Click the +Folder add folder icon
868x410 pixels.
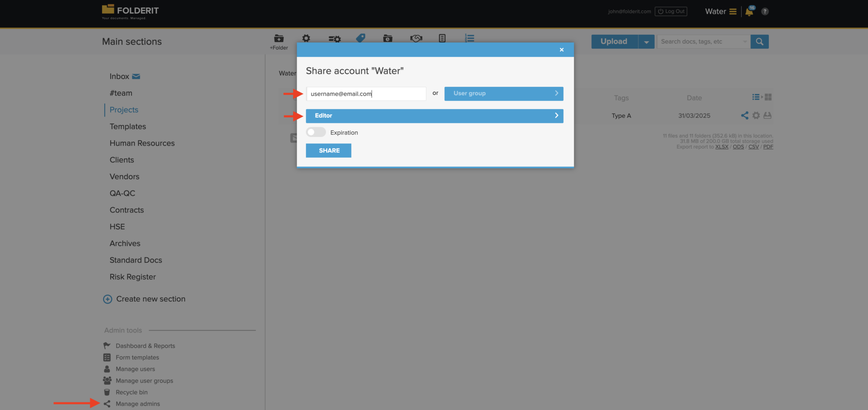pyautogui.click(x=279, y=38)
